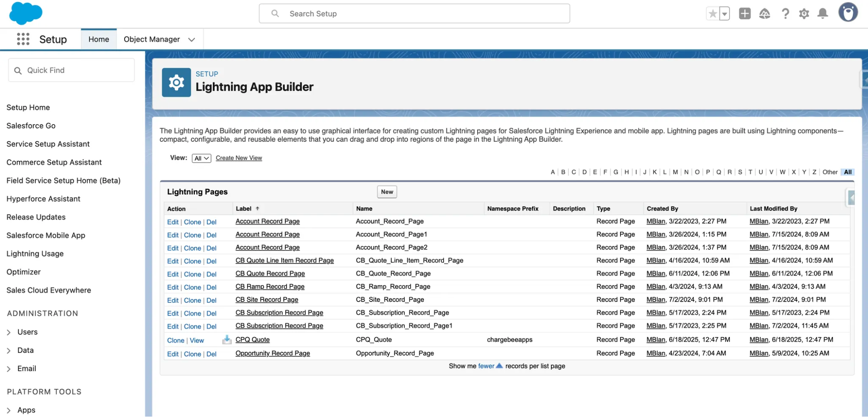Open the Create New View link

click(238, 158)
